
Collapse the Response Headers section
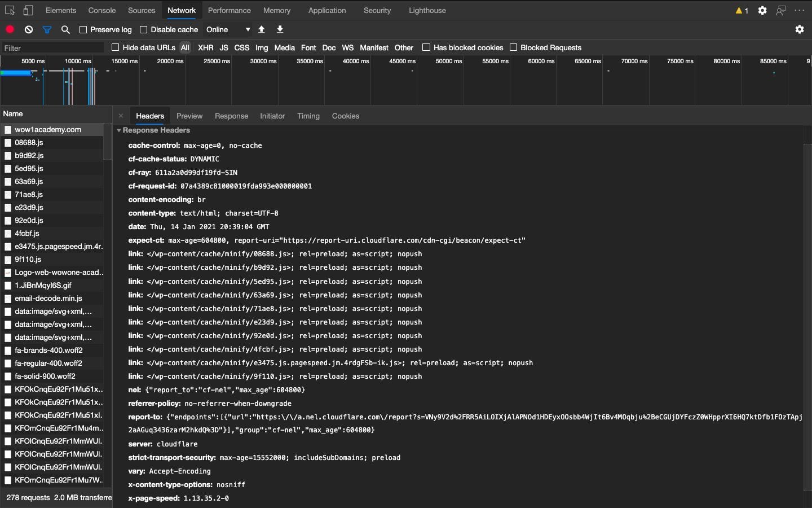tap(119, 130)
